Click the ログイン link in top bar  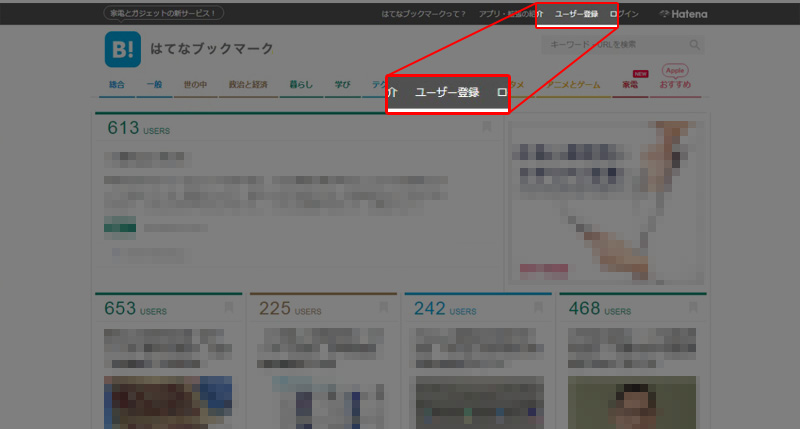624,14
